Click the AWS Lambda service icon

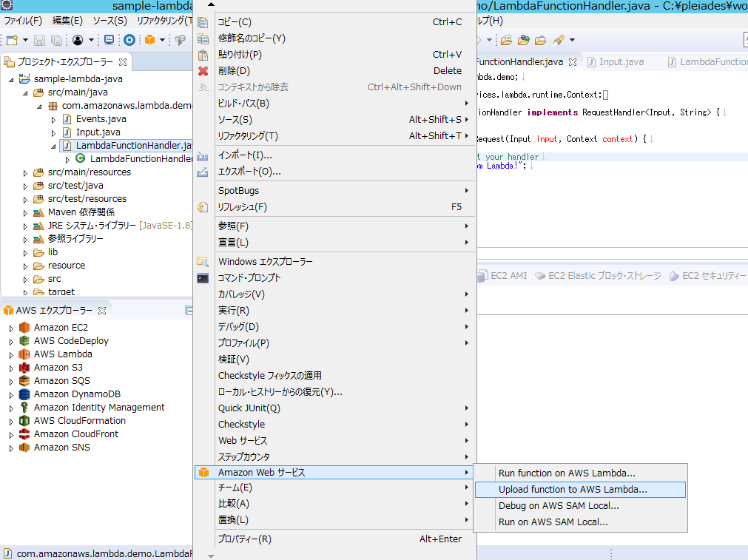click(x=24, y=354)
